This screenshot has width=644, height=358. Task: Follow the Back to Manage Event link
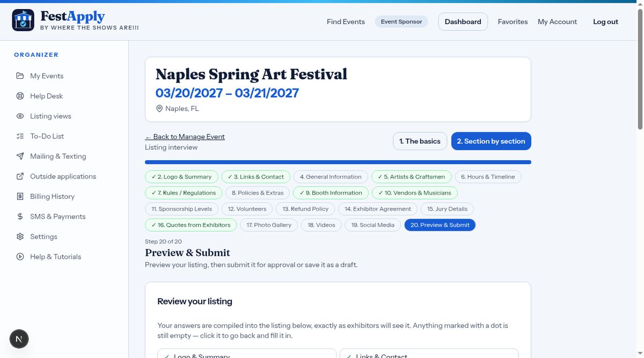point(185,137)
